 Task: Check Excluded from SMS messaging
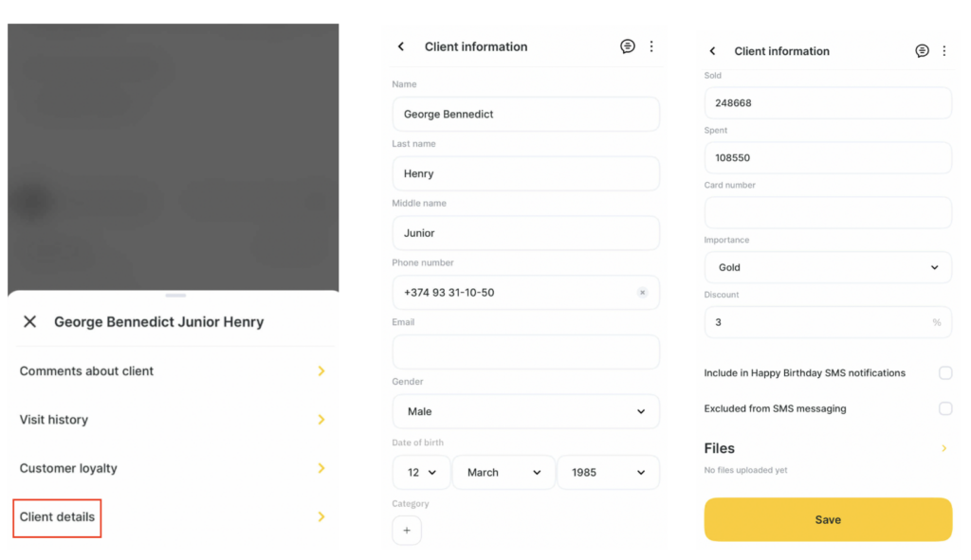945,409
